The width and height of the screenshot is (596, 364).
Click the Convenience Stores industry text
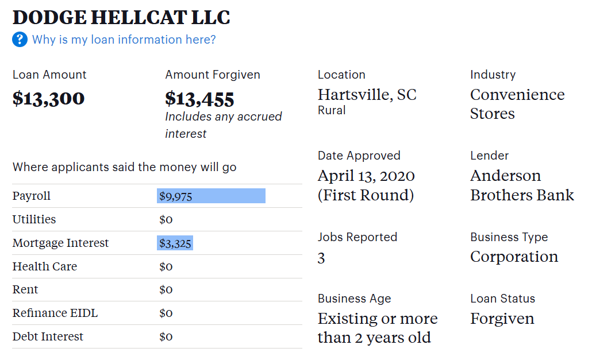[x=517, y=104]
